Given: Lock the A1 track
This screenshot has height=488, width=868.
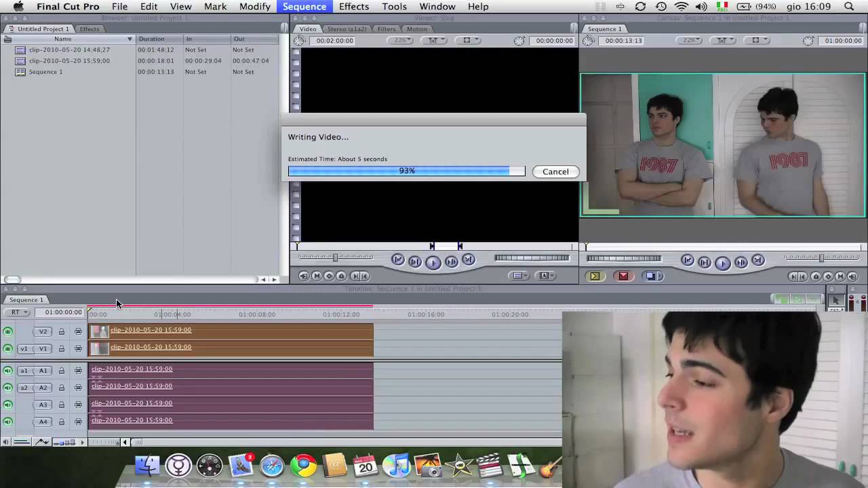Looking at the screenshot, I should click(61, 371).
